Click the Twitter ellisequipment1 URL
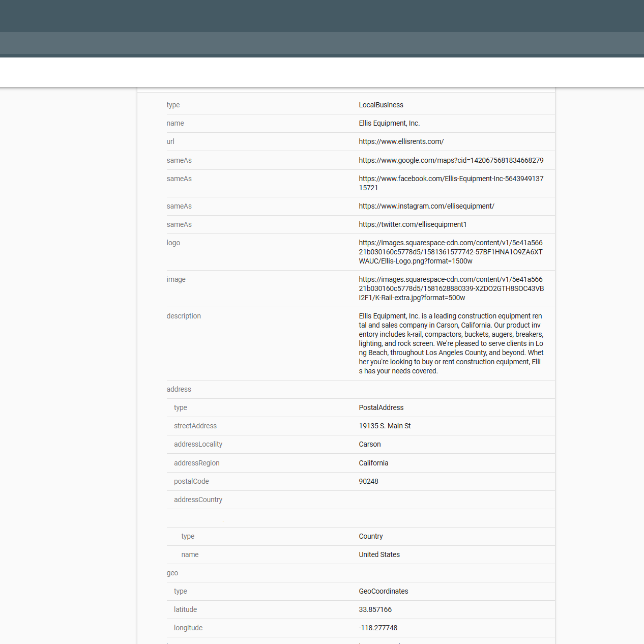This screenshot has height=644, width=644. pyautogui.click(x=413, y=224)
